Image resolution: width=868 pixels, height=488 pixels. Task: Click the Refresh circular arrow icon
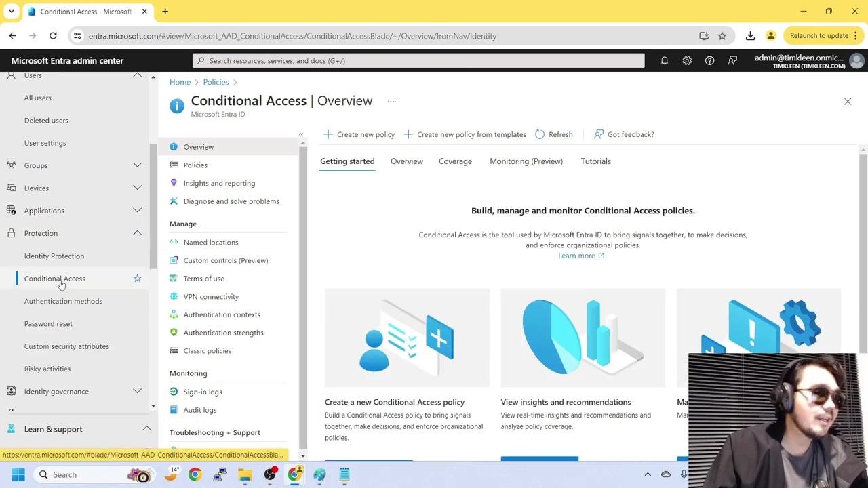[540, 134]
